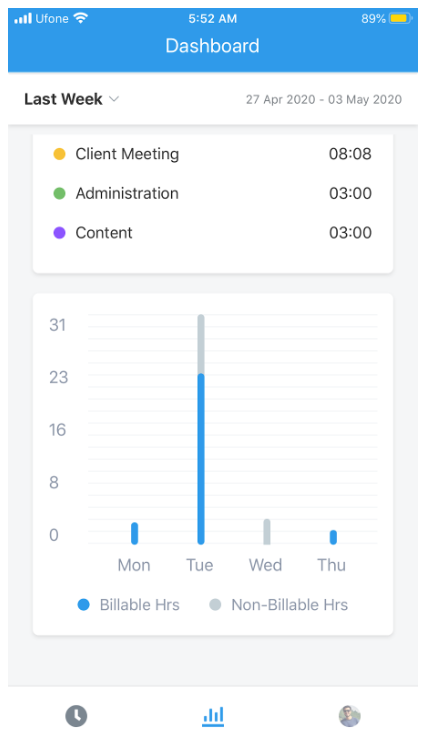Tap the Wednesday gray non-billable bar

coord(267,532)
